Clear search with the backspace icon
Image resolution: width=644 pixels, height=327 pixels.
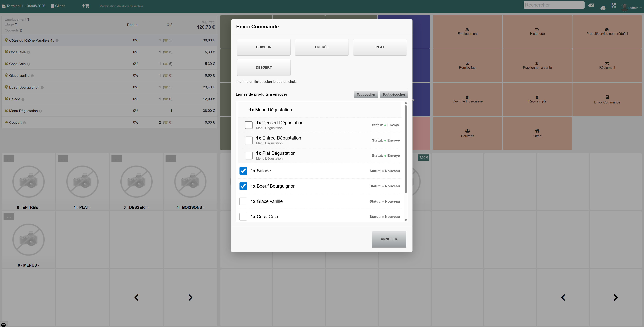tap(591, 5)
